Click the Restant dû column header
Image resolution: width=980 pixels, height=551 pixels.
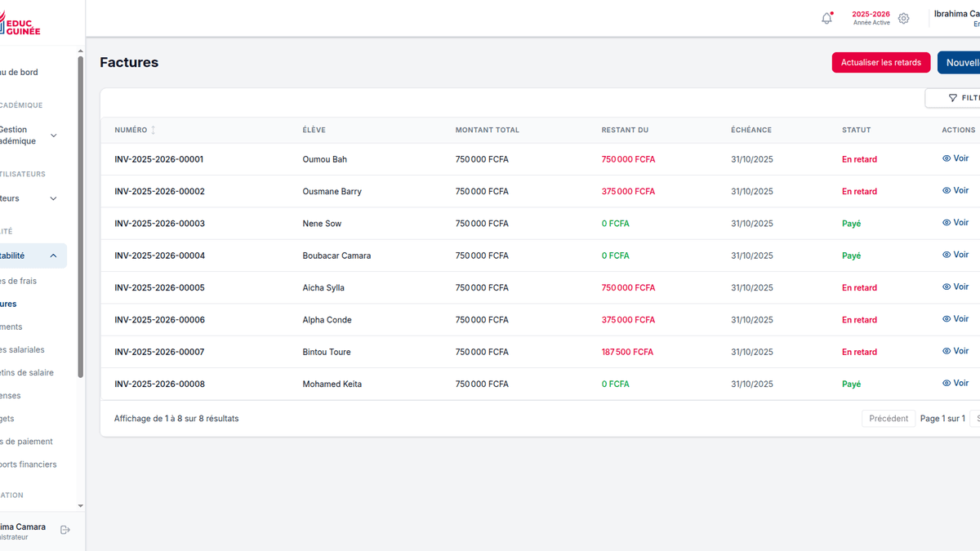click(x=625, y=130)
